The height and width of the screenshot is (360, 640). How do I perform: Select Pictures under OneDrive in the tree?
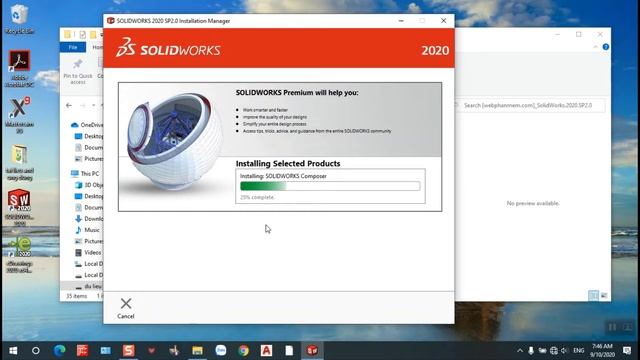tap(89, 159)
